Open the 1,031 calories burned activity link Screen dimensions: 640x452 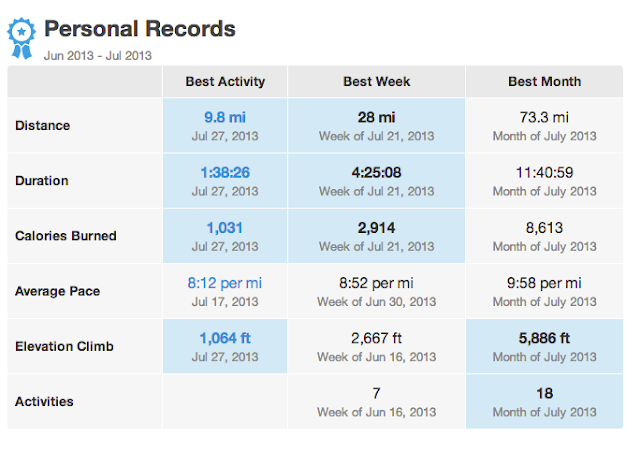[224, 227]
